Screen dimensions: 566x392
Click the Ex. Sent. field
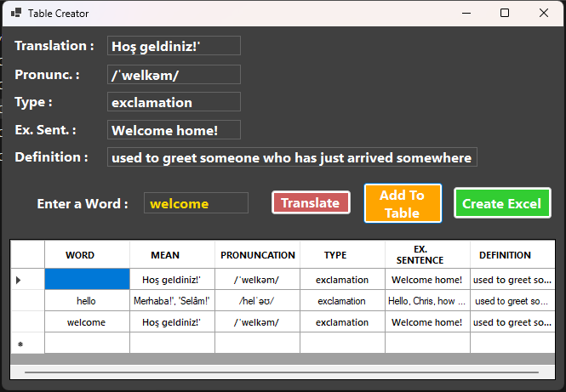(x=174, y=130)
